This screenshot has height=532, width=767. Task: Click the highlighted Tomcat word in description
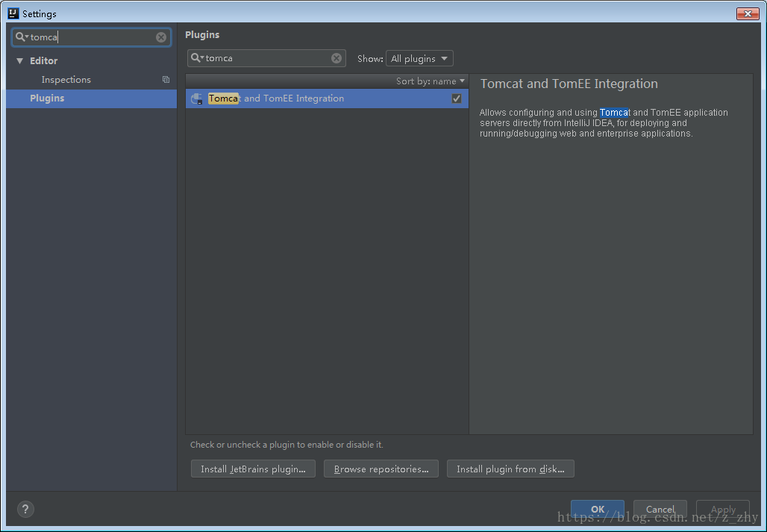pos(614,113)
